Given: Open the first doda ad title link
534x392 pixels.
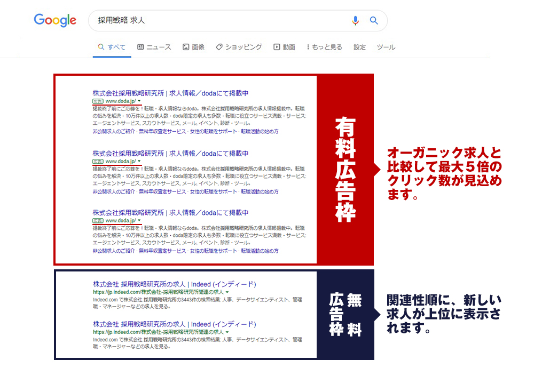Looking at the screenshot, I should click(x=170, y=93).
